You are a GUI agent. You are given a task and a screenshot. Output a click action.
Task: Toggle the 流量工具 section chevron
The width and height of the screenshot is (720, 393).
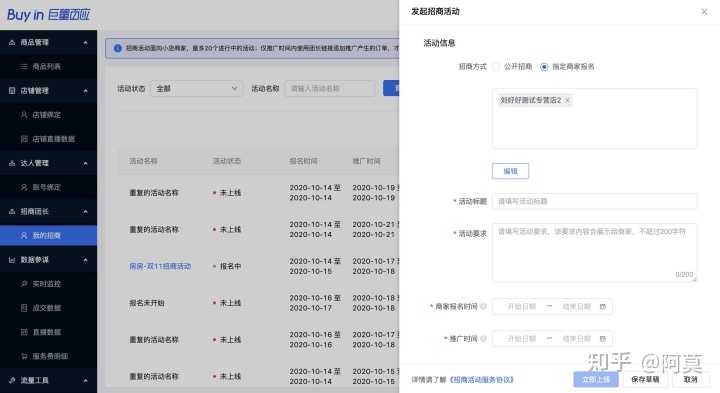[85, 380]
